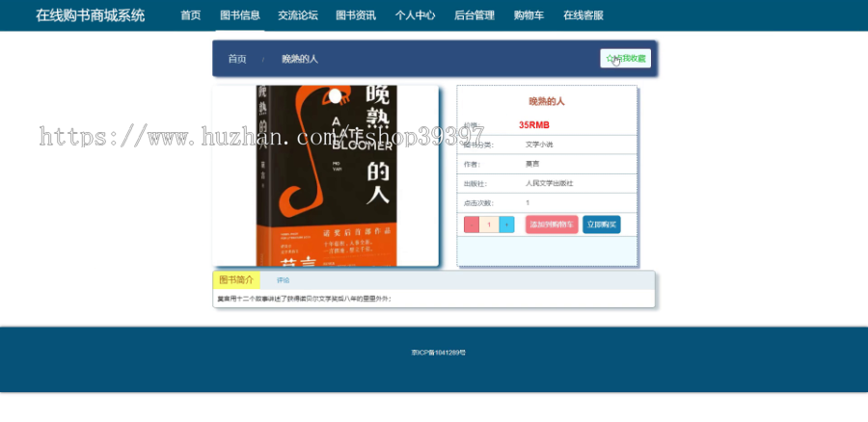Click the 京ICP备 footer text
868x422 pixels.
tap(438, 353)
